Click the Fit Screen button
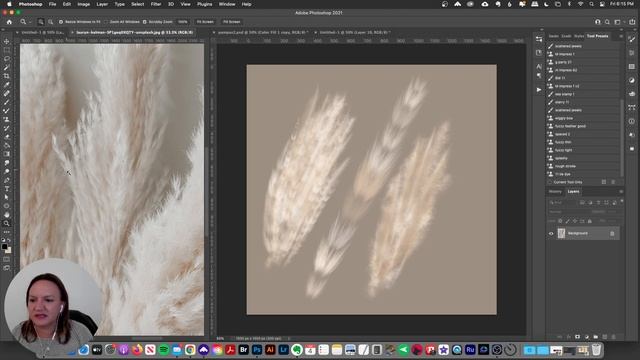Screen dimensions: 640x360 click(x=205, y=22)
